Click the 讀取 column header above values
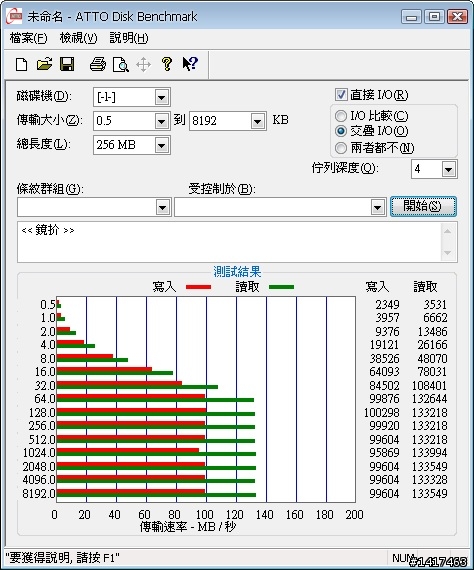 [x=425, y=287]
